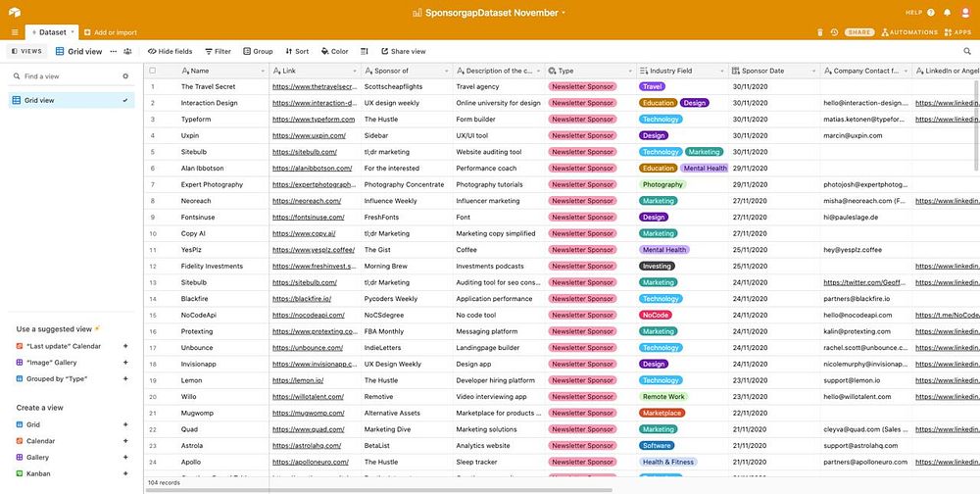Open the Automations panel
This screenshot has width=980, height=494.
click(909, 32)
